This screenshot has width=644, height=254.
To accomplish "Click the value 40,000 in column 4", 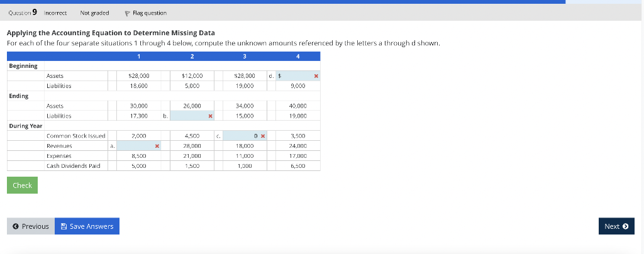I will point(297,106).
